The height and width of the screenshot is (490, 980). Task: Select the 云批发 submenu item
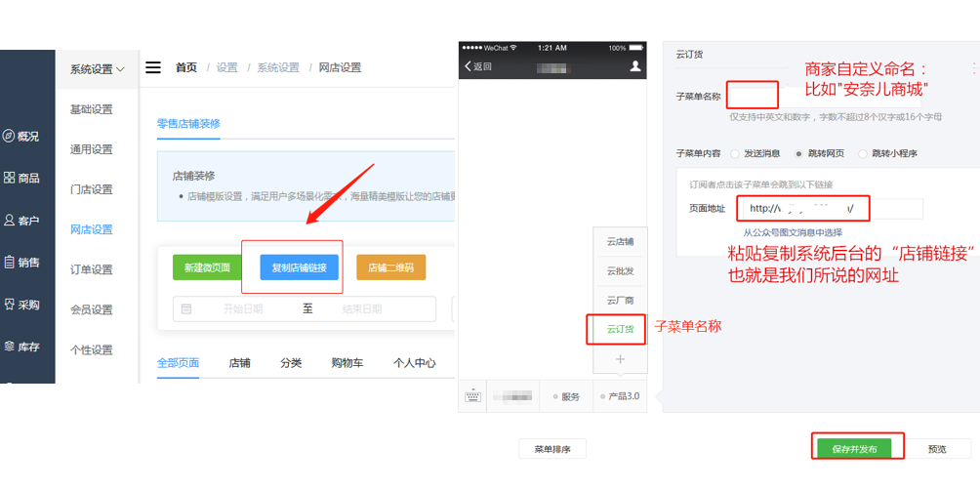(x=620, y=271)
